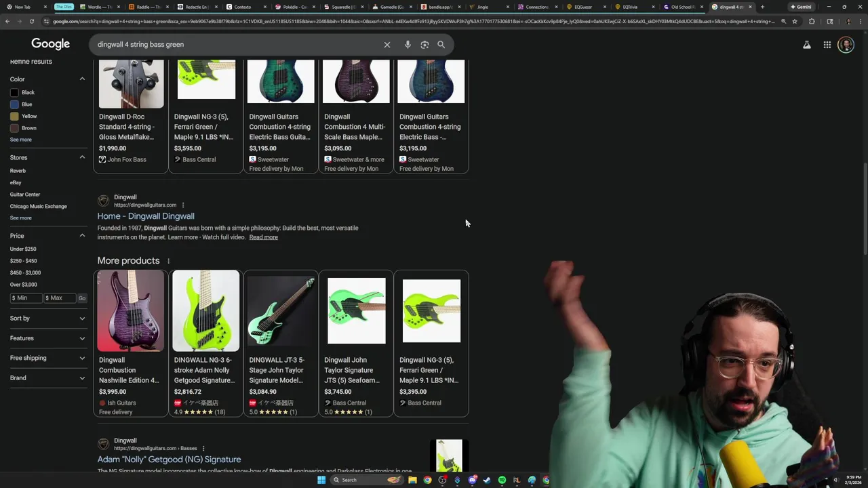Screen dimensions: 868x488
Task: Open Home - Dingwall Dingwall result
Action: (146, 216)
